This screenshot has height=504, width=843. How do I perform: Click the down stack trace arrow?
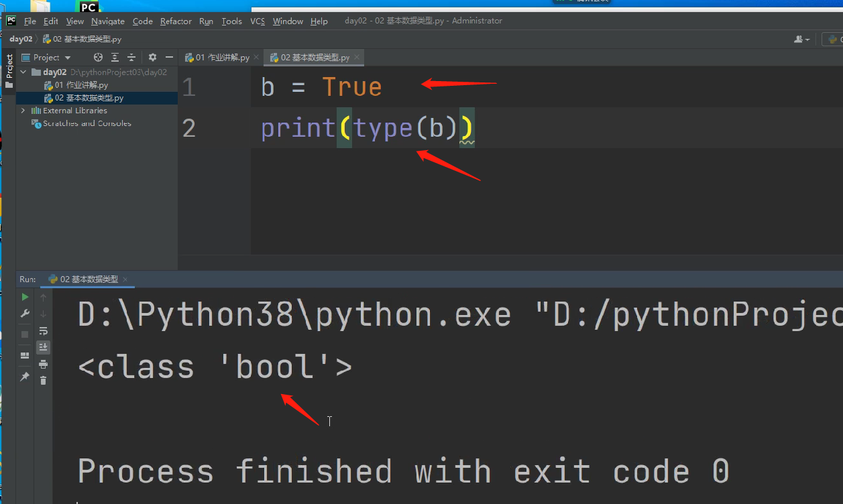(x=44, y=314)
